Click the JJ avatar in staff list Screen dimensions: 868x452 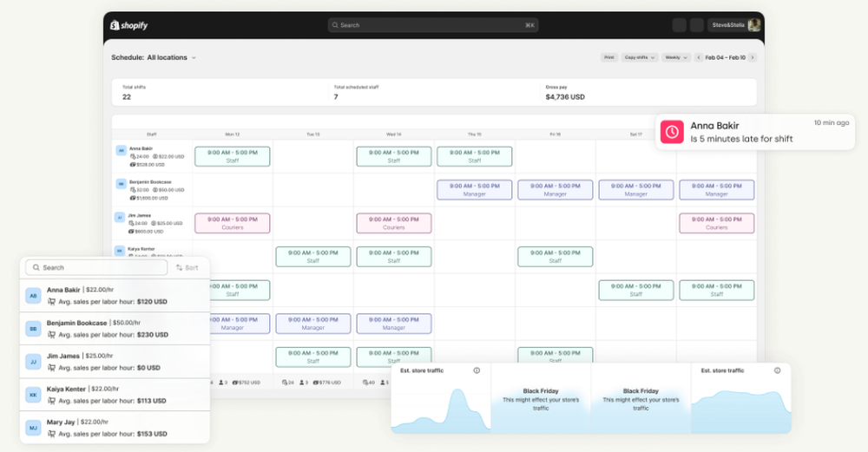33,362
